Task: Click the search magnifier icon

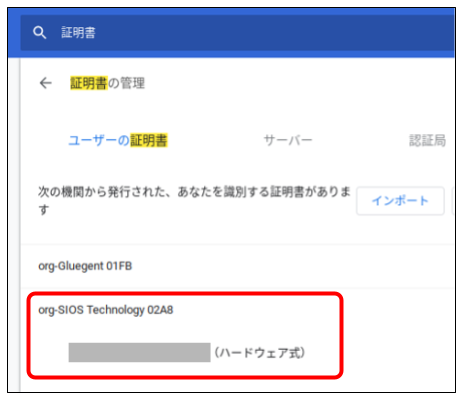Action: (x=39, y=33)
